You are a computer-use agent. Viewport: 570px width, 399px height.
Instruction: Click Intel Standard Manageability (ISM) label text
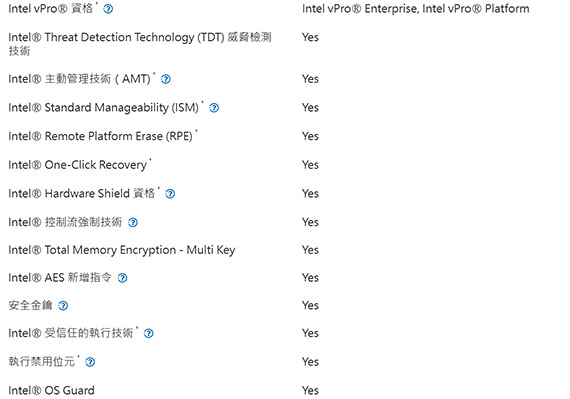(x=104, y=108)
